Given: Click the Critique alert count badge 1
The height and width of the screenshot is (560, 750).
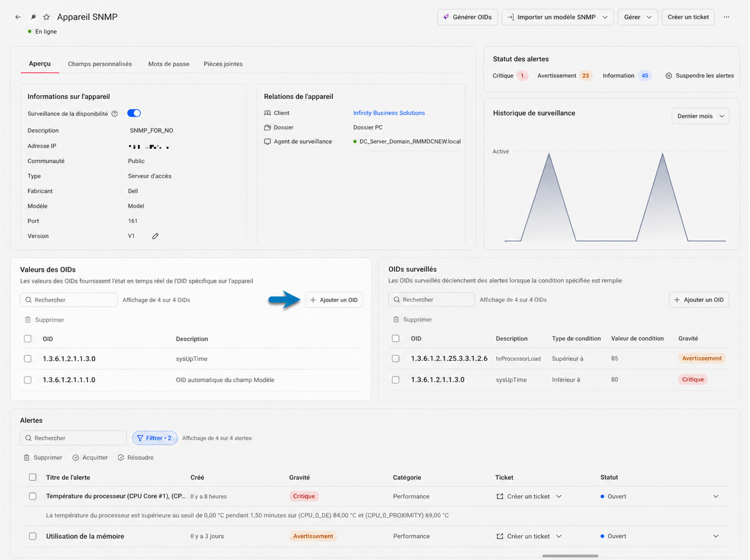Looking at the screenshot, I should [x=522, y=76].
